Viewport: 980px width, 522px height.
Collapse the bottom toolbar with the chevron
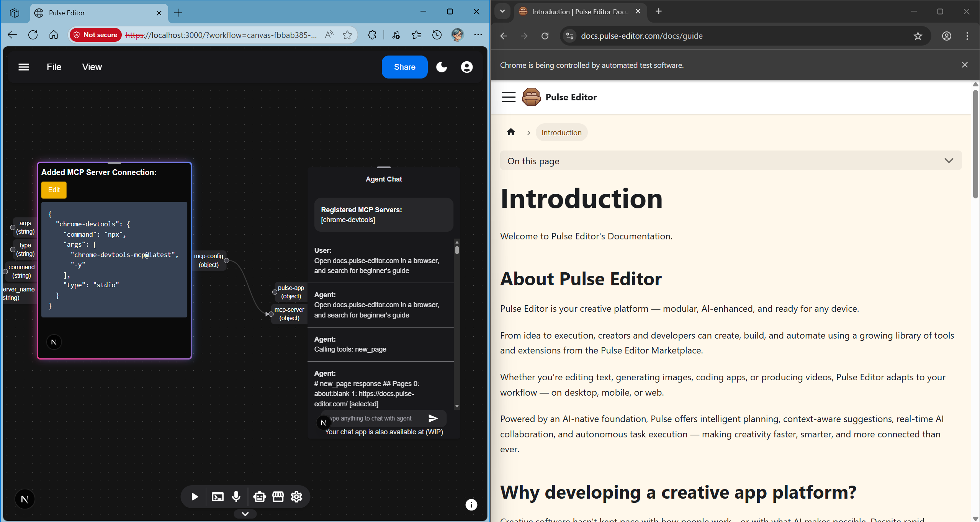tap(245, 514)
